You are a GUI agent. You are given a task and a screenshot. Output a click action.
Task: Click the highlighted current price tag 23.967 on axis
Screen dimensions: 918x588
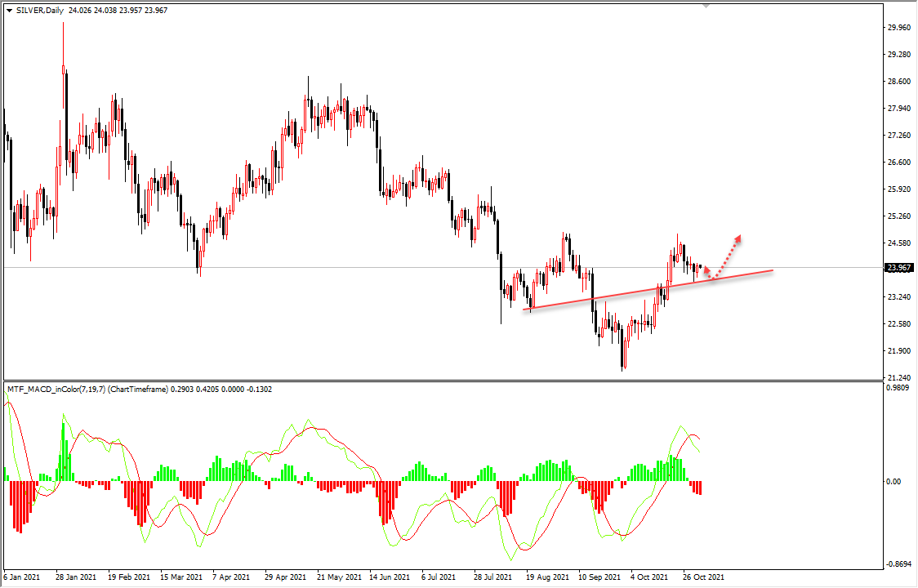click(x=899, y=268)
